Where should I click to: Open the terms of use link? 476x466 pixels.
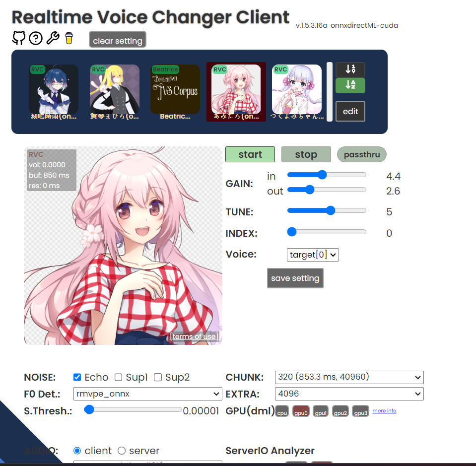[x=194, y=336]
